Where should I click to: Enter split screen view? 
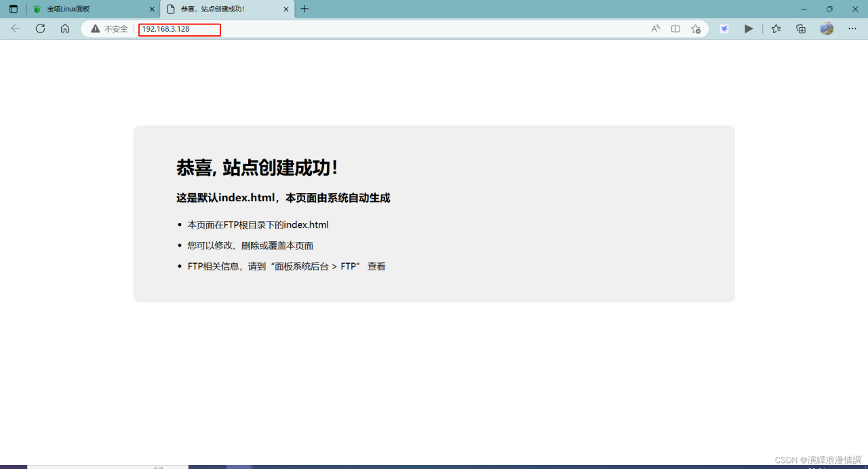pyautogui.click(x=675, y=28)
